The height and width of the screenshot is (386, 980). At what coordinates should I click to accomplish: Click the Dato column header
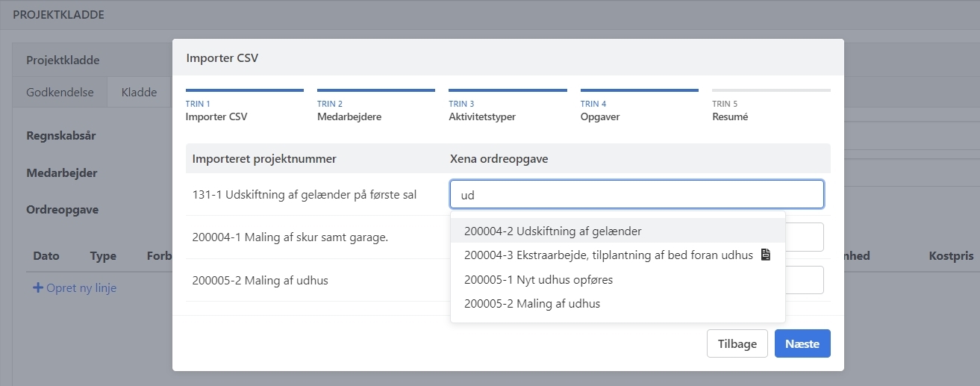[46, 255]
